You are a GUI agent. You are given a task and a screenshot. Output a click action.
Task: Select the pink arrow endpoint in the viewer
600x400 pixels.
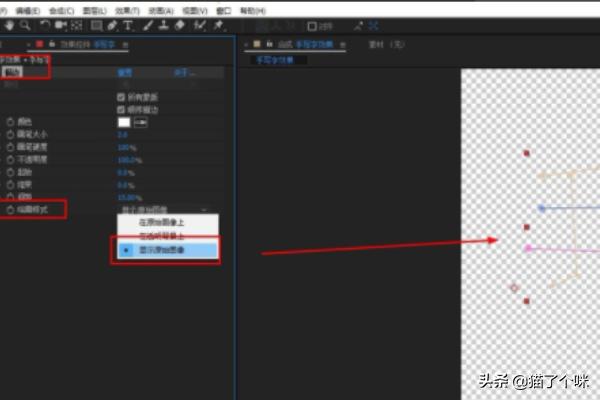pyautogui.click(x=528, y=248)
